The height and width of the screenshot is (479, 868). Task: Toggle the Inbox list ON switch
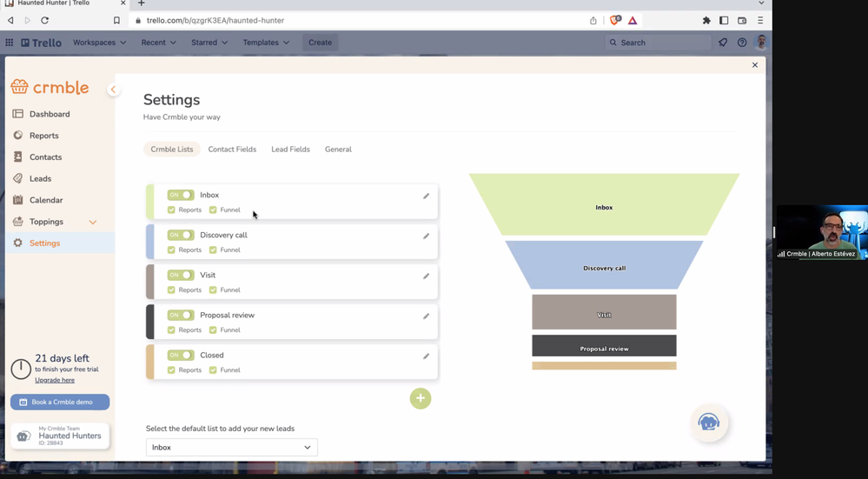(x=181, y=195)
